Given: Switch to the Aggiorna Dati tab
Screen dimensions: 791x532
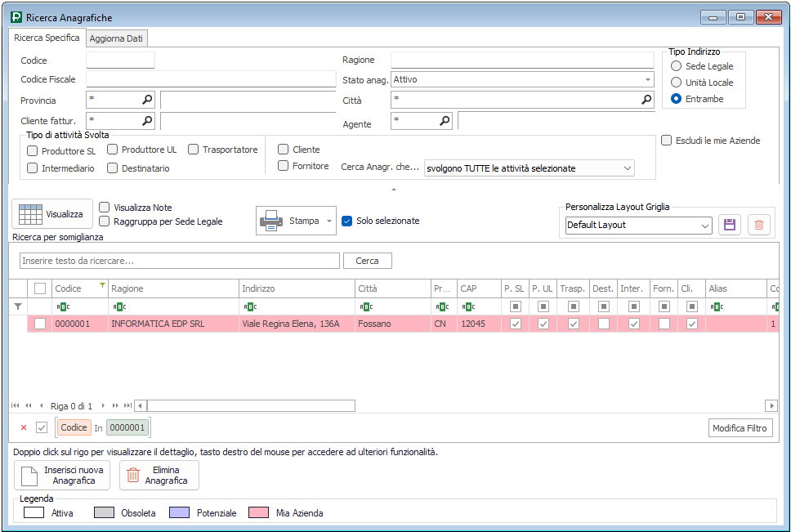Looking at the screenshot, I should click(x=118, y=38).
